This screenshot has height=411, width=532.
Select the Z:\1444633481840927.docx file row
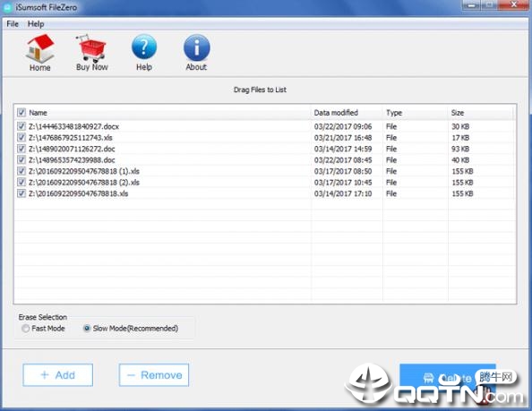coord(264,126)
